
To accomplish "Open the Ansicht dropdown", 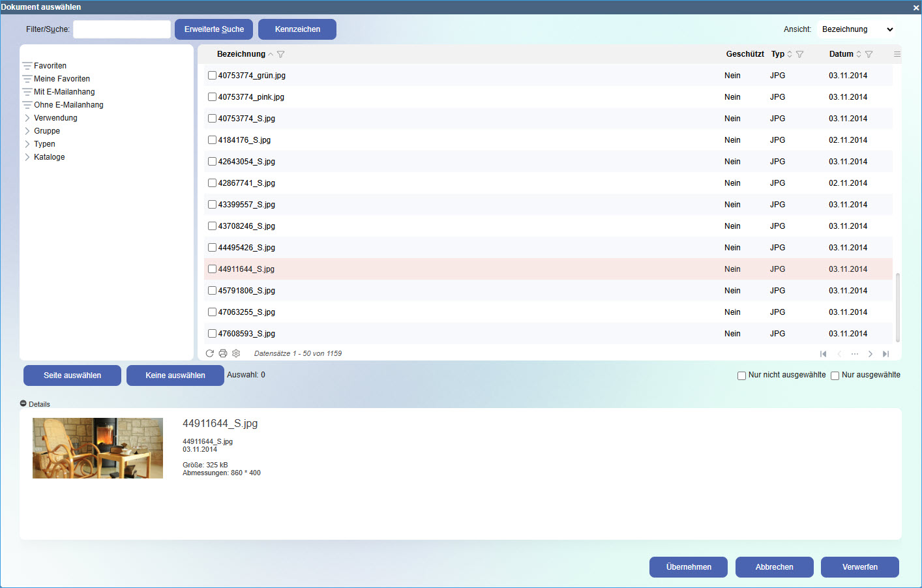I will tap(857, 29).
